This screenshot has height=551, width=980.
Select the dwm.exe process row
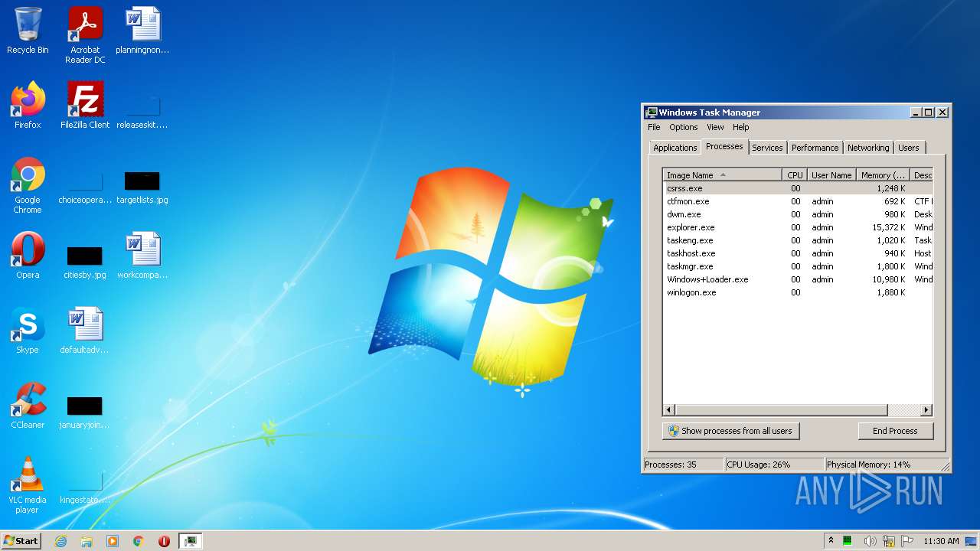coord(798,214)
